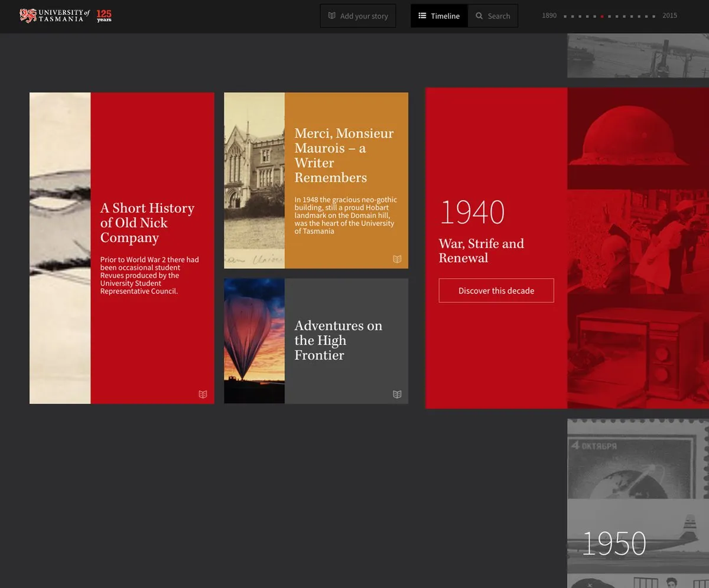Switch to the Timeline view tab
The width and height of the screenshot is (709, 588).
[439, 16]
